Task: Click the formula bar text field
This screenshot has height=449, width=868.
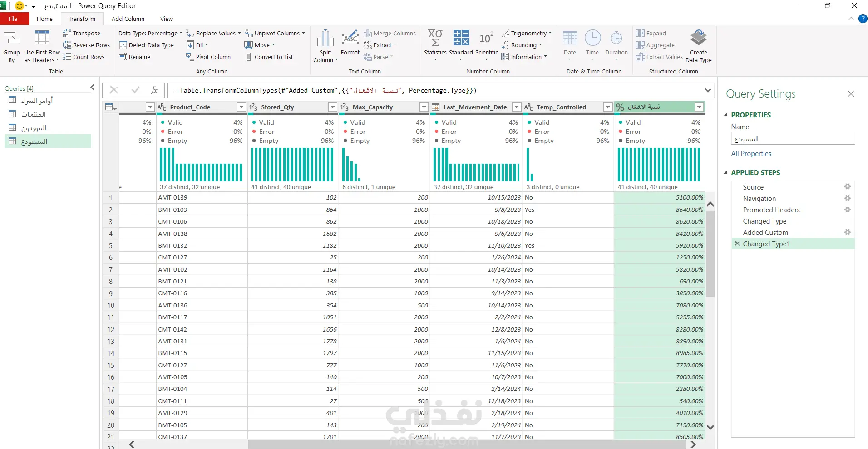Action: pyautogui.click(x=435, y=90)
